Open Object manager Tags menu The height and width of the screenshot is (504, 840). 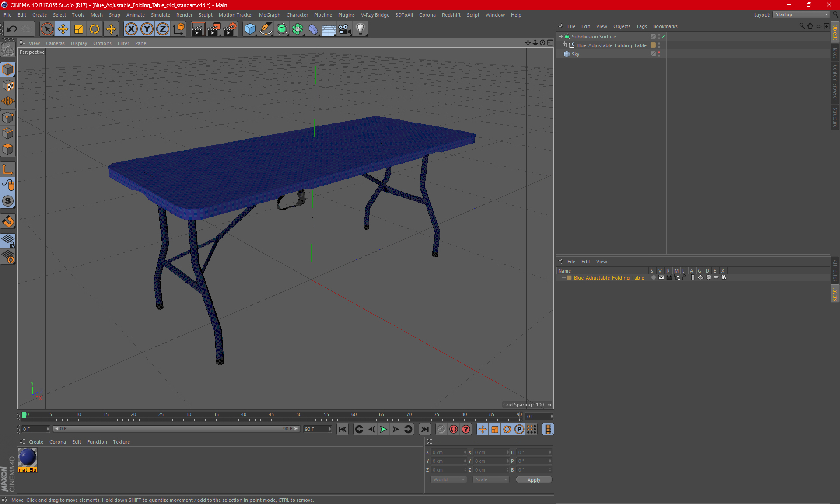(641, 26)
